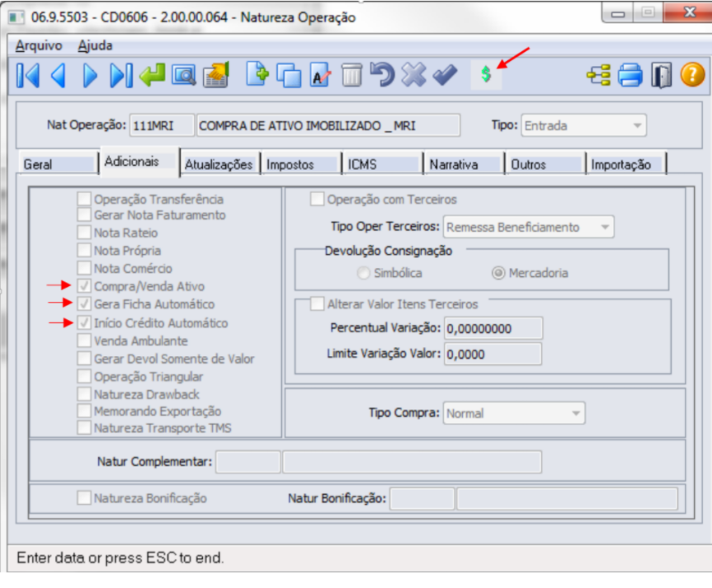Open the Outros tab
712x588 pixels.
(x=546, y=164)
